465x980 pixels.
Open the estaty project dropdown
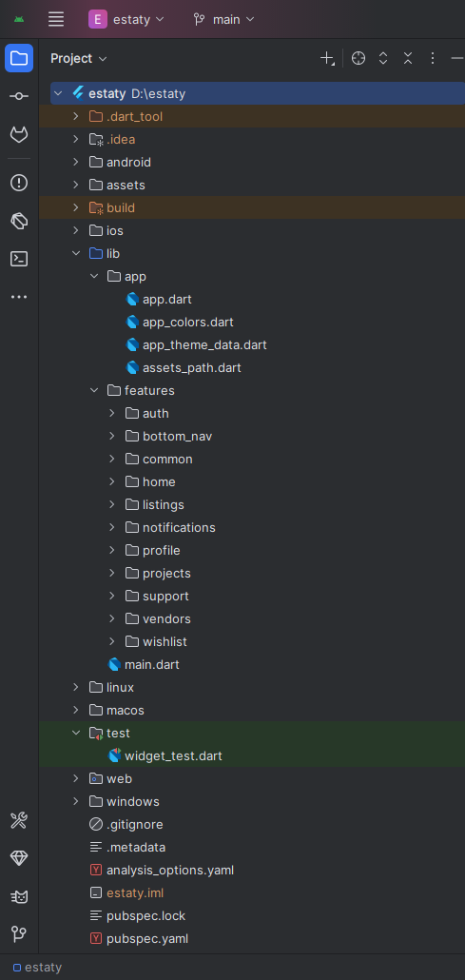coord(126,19)
